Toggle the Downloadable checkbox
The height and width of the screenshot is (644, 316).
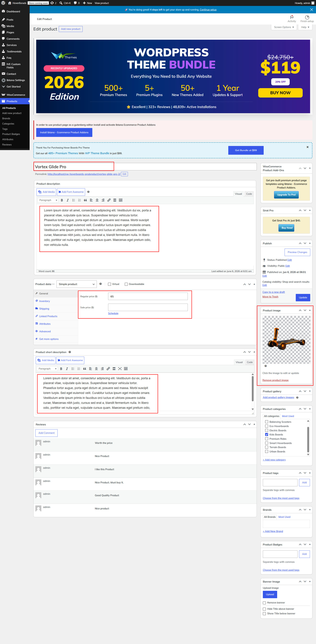(126, 284)
